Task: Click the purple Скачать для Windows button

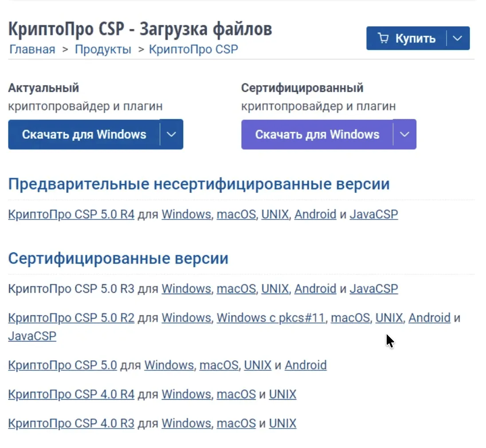Action: (317, 134)
